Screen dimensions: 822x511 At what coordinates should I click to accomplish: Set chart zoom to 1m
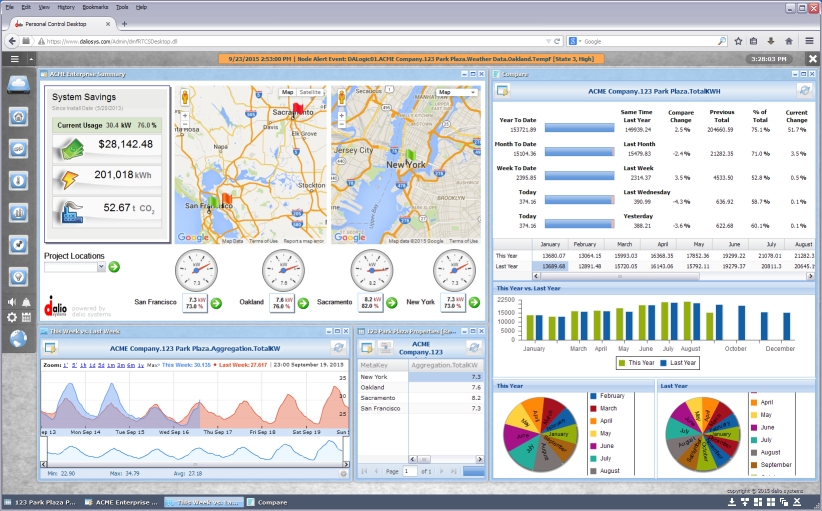[x=111, y=365]
